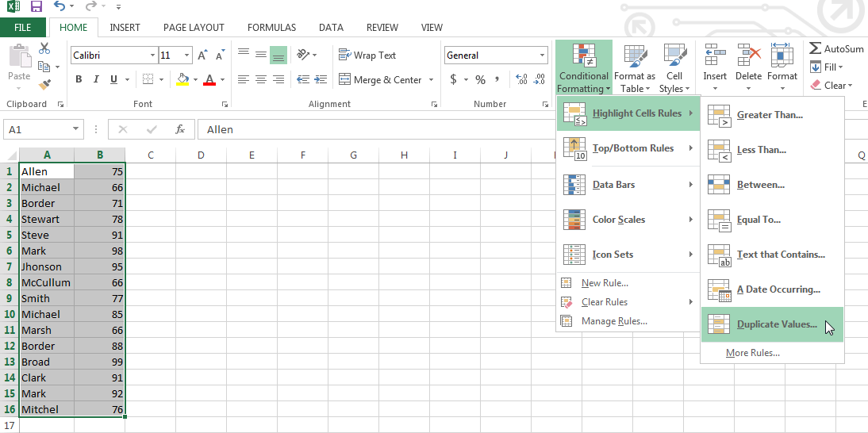Select the Format Painter brush
Image resolution: width=868 pixels, height=433 pixels.
pos(44,85)
